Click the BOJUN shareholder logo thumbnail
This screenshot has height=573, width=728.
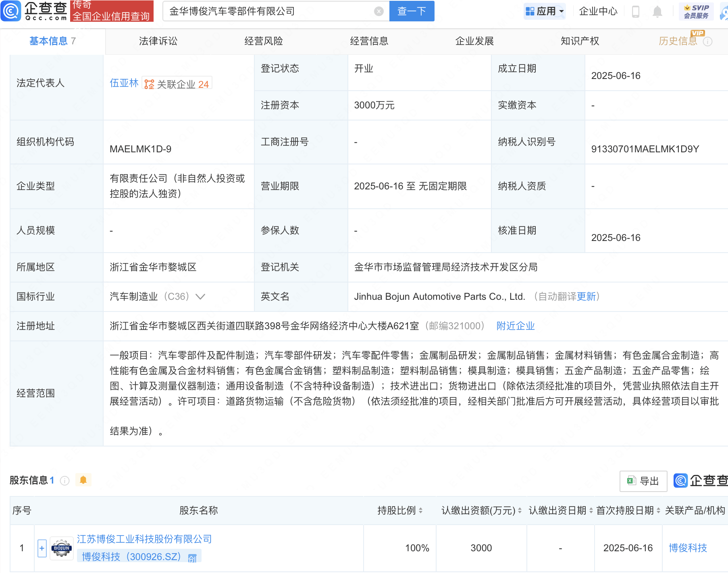tap(61, 548)
